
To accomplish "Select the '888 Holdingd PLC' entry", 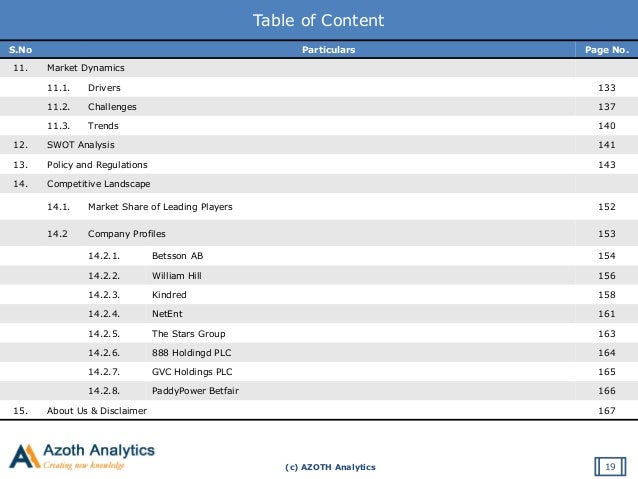I will point(192,353).
